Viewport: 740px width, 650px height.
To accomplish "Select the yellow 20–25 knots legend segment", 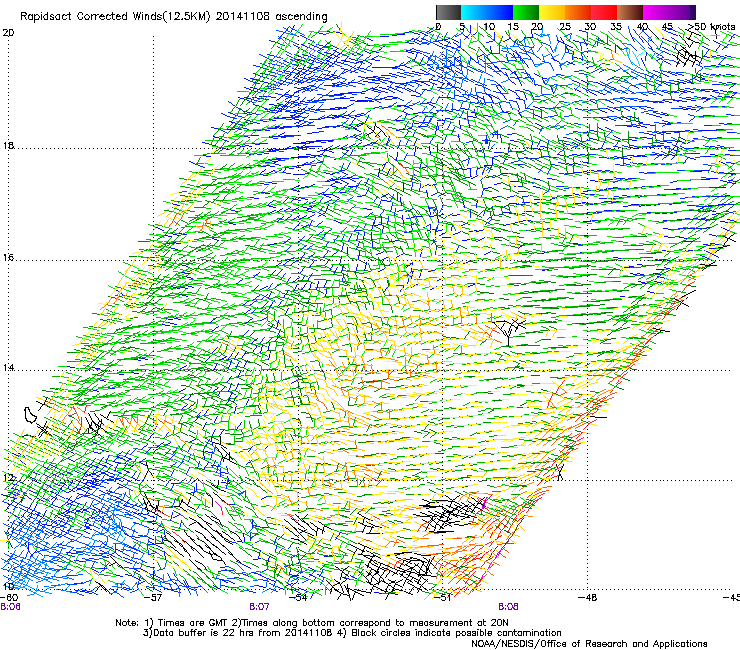I will pos(552,12).
